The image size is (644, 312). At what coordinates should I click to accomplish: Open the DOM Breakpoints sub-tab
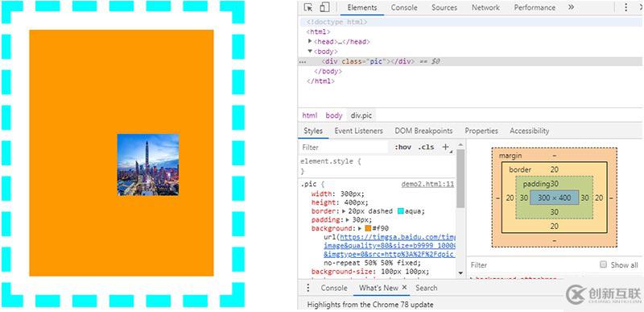pos(423,131)
